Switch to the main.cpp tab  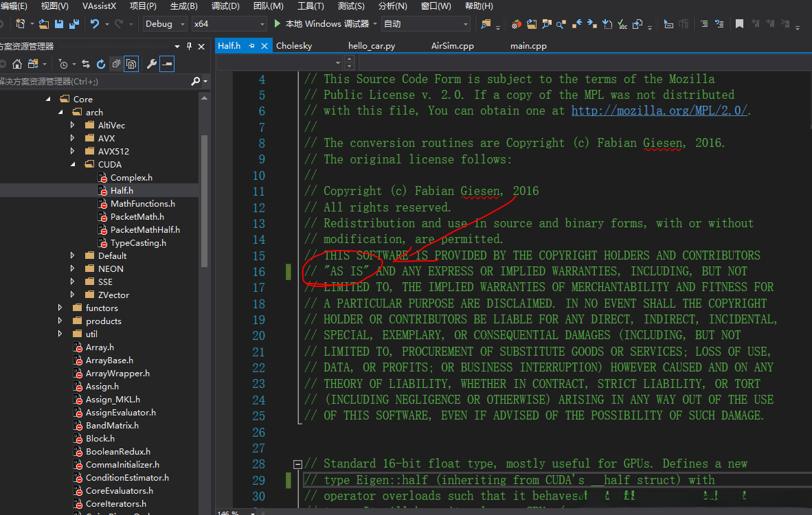(x=528, y=46)
